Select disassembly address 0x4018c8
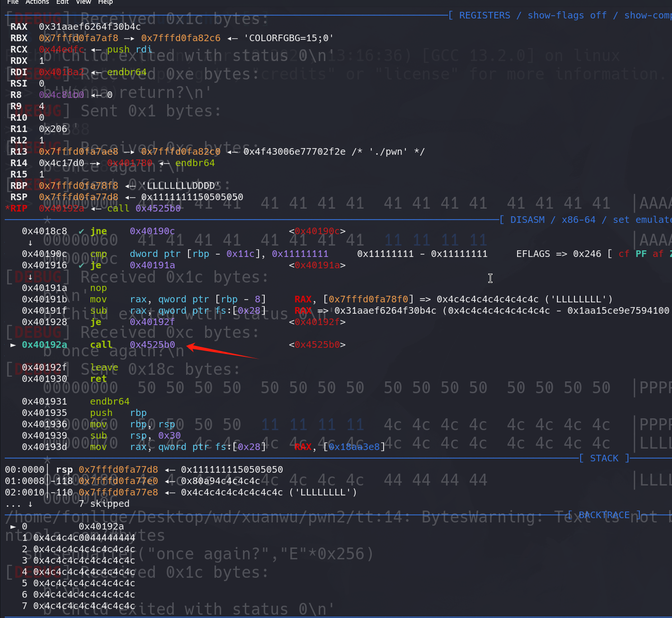The image size is (672, 618). point(45,231)
